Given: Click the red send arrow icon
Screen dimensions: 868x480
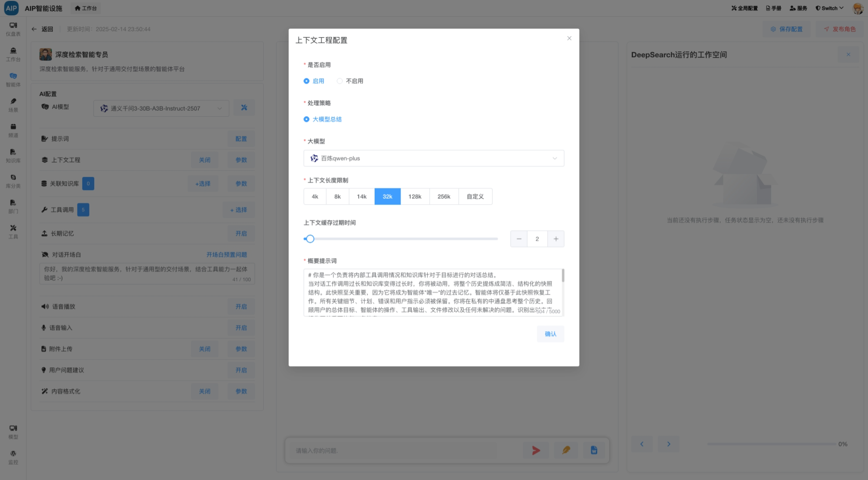Looking at the screenshot, I should pyautogui.click(x=536, y=450).
